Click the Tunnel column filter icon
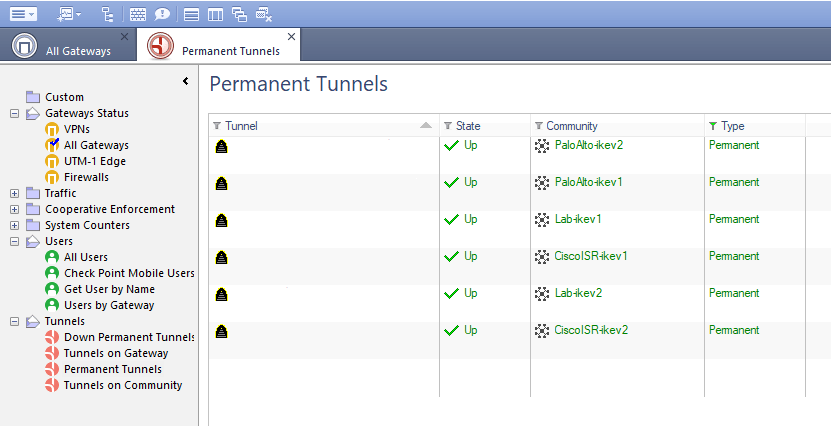Screen dimensions: 831x426 tap(217, 126)
